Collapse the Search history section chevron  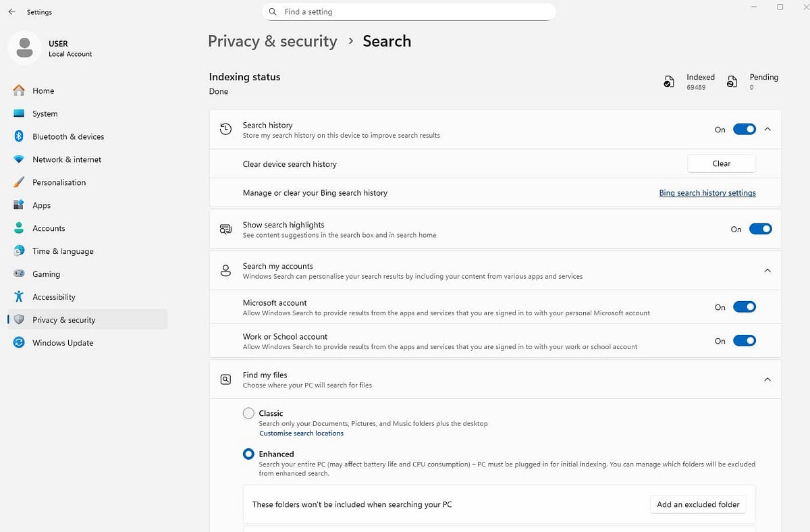coord(767,130)
